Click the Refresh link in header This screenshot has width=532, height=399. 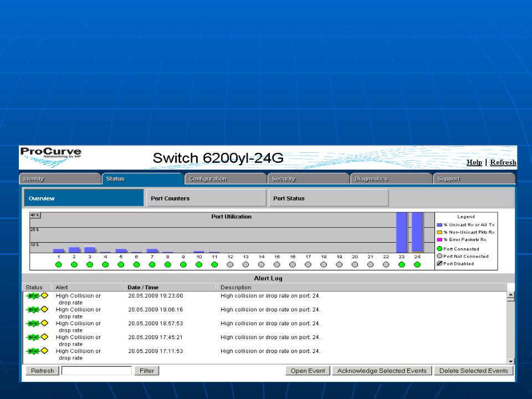503,162
